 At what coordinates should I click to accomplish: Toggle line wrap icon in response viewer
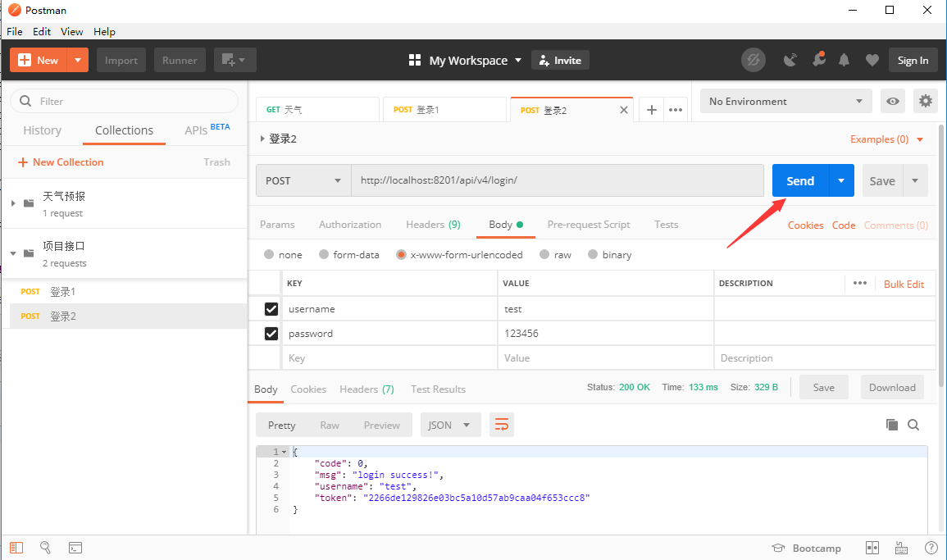tap(501, 425)
